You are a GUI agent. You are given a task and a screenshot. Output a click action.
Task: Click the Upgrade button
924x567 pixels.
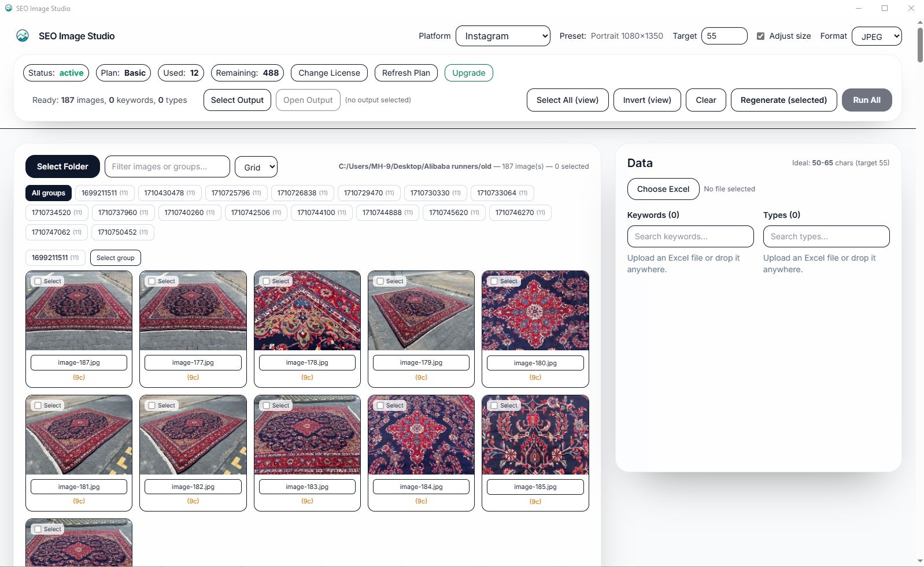tap(468, 73)
